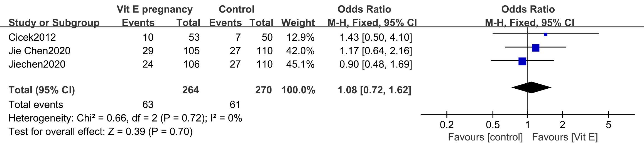Click the 'Weight' column header

pyautogui.click(x=298, y=23)
